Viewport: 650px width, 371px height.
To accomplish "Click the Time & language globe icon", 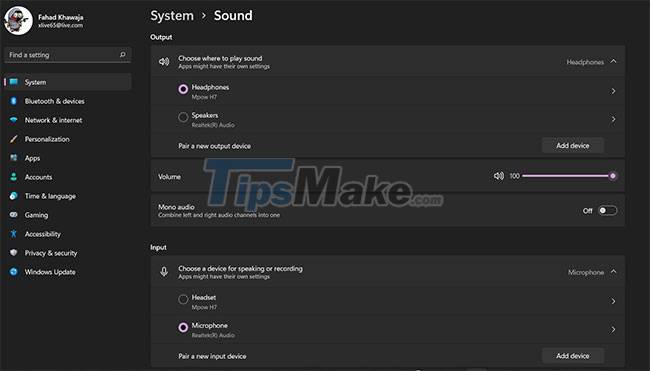I will (14, 196).
